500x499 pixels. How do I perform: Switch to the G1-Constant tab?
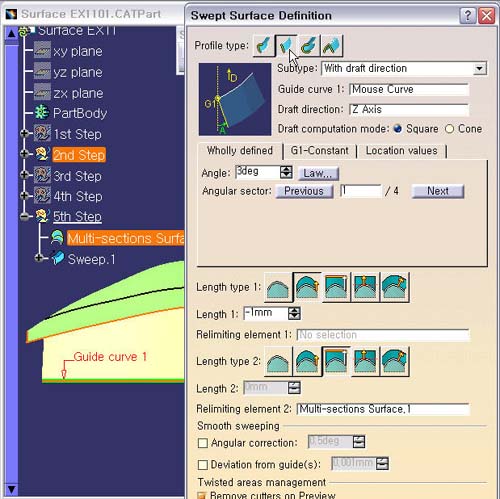tap(319, 151)
